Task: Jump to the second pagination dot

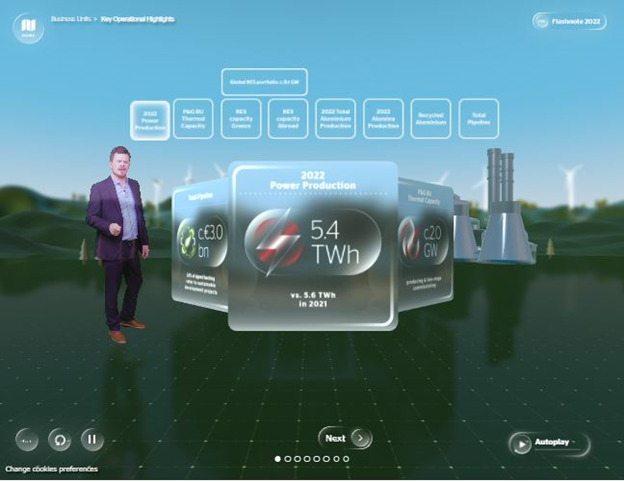Action: coord(288,459)
